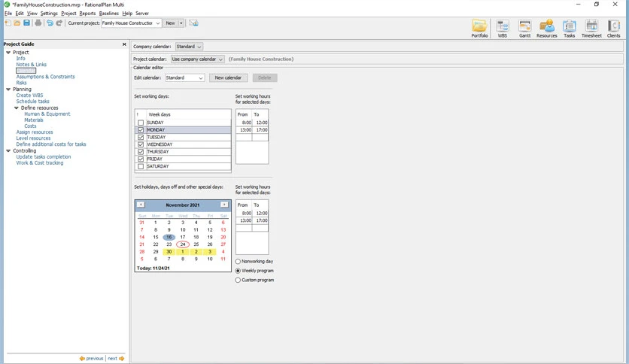Open the Gantt view icon
This screenshot has height=364, width=629.
524,29
